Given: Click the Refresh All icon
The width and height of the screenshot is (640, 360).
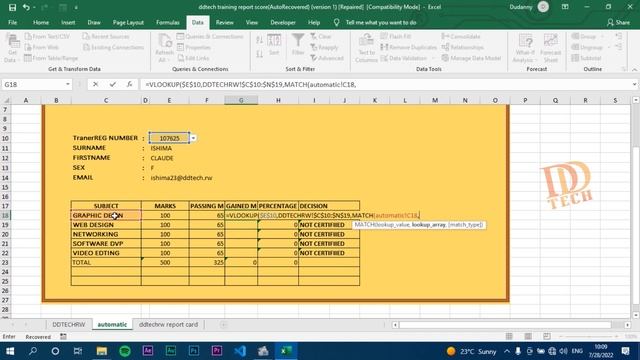Looking at the screenshot, I should coord(164,48).
